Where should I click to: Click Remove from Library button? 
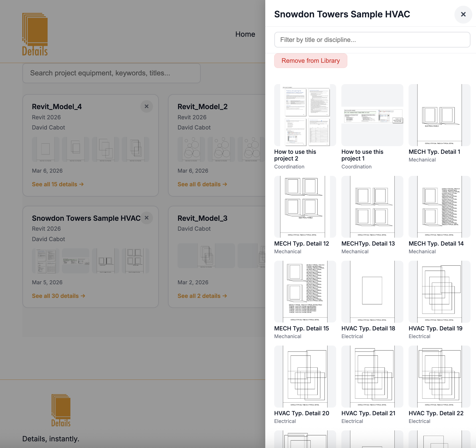pyautogui.click(x=310, y=61)
